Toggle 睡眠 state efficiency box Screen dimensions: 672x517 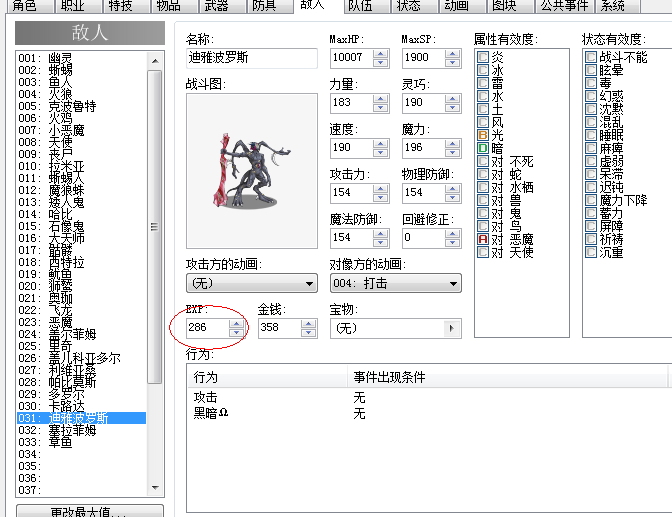click(591, 135)
